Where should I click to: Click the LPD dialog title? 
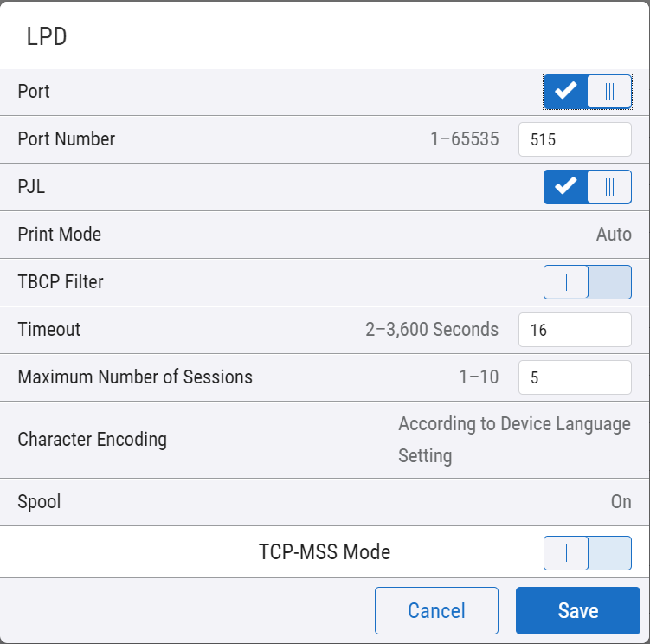[x=47, y=37]
